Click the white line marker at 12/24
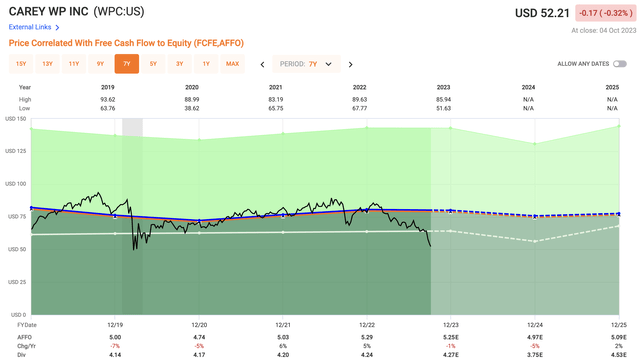Image resolution: width=640 pixels, height=361 pixels. 535,241
